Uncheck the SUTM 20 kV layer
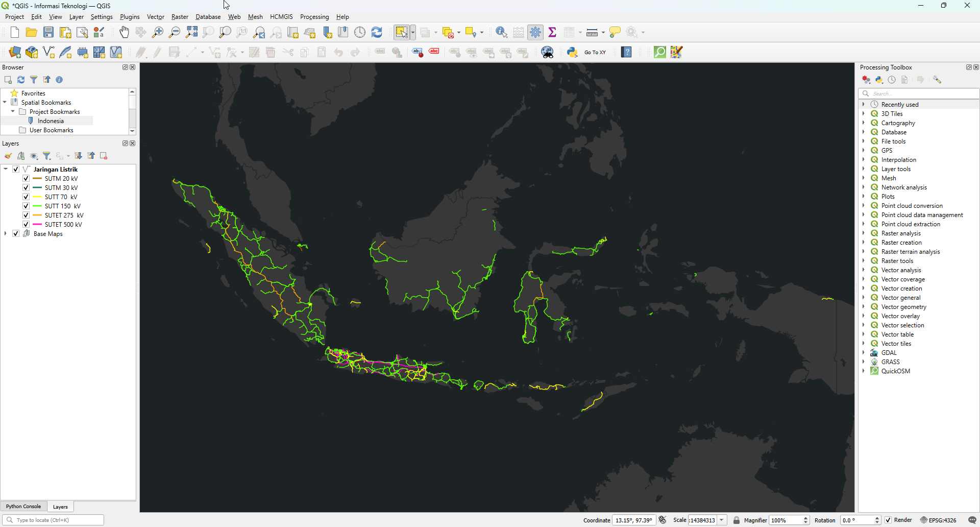This screenshot has width=980, height=527. coord(26,179)
